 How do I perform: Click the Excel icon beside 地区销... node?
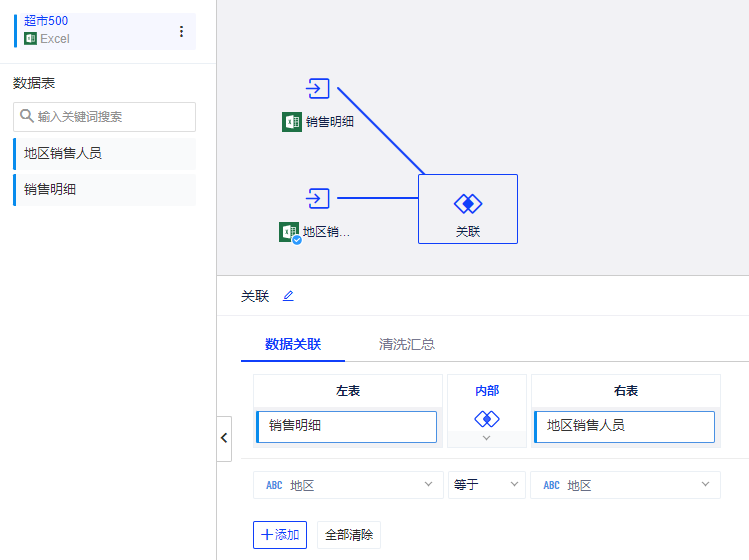click(289, 232)
